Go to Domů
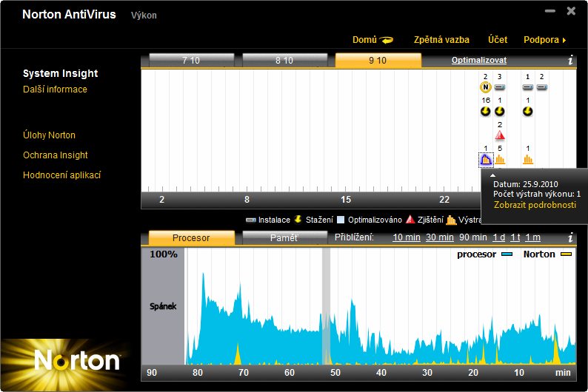This screenshot has width=588, height=392. pos(364,40)
